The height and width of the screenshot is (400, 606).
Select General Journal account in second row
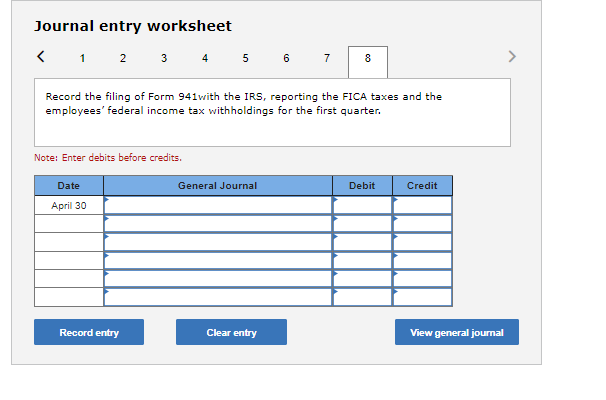[218, 223]
